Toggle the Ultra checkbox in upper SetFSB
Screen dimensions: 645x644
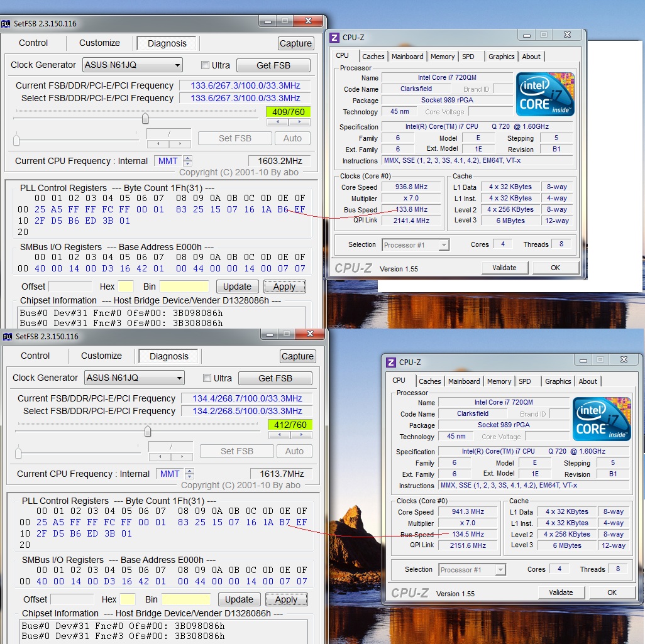205,65
